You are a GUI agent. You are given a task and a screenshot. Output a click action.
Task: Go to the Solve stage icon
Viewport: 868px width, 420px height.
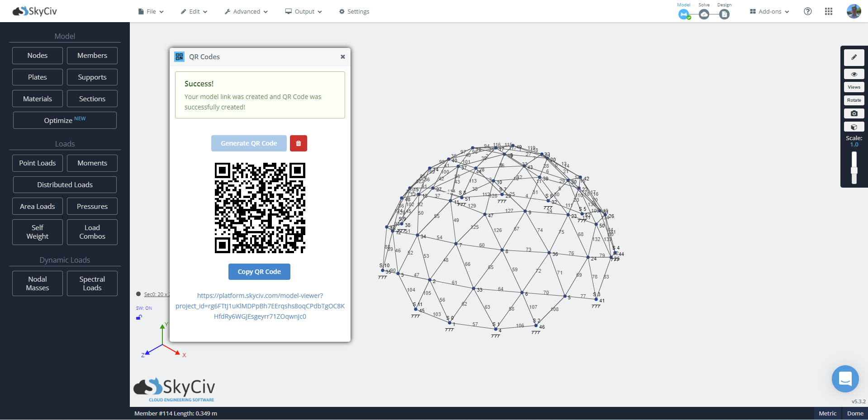click(x=704, y=14)
